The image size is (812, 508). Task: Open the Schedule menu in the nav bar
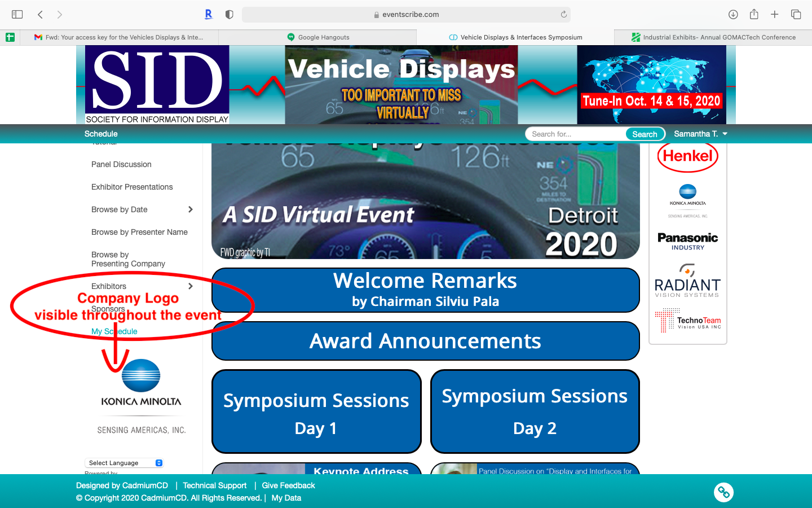101,134
